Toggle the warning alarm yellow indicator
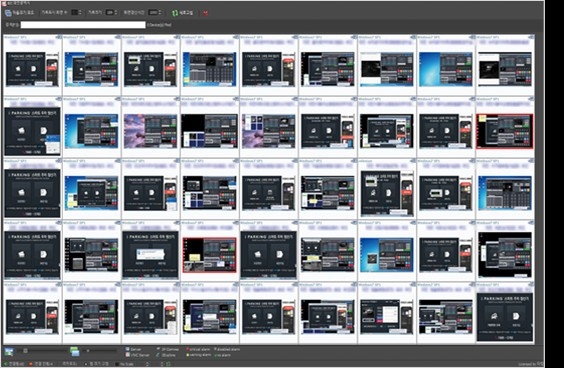Image resolution: width=564 pixels, height=368 pixels. point(187,355)
